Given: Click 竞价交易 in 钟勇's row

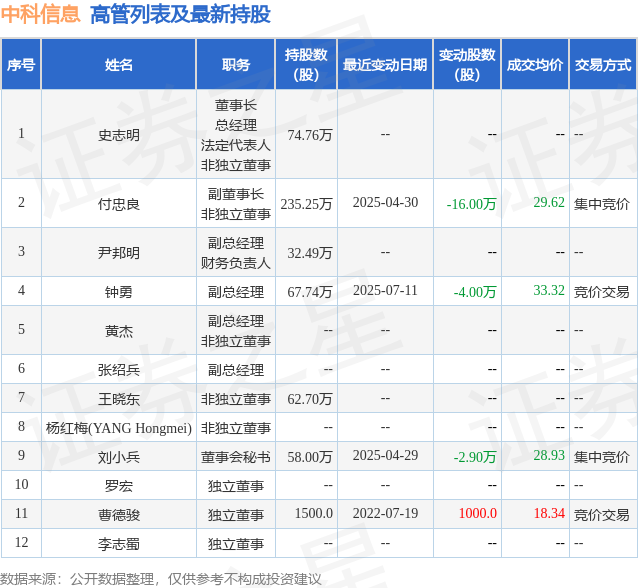Looking at the screenshot, I should point(601,292).
